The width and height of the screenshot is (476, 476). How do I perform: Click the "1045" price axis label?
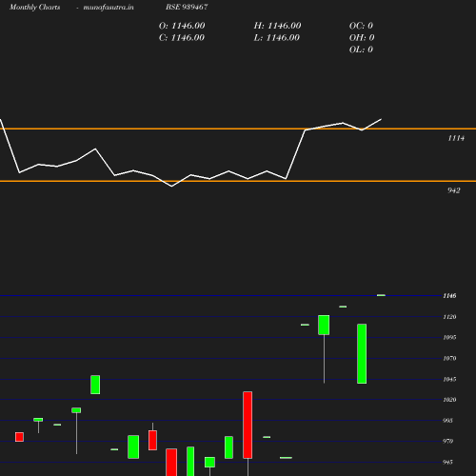point(449,379)
